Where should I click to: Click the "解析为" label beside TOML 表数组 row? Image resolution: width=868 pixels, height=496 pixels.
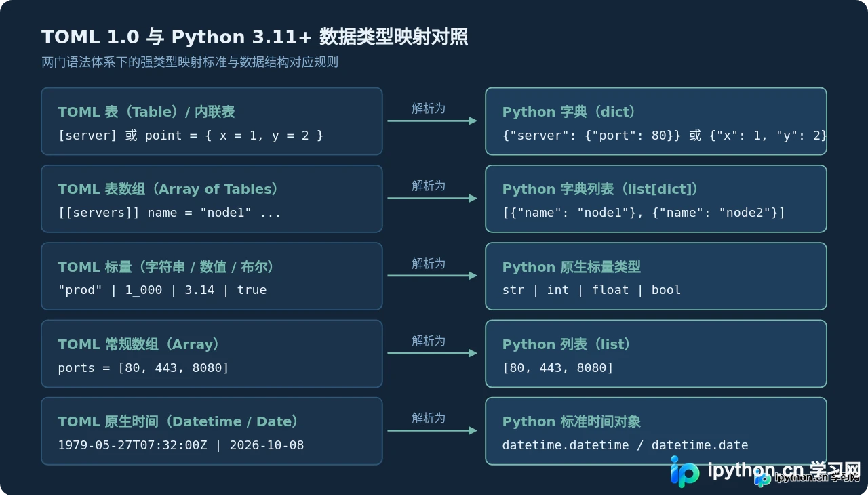(429, 186)
